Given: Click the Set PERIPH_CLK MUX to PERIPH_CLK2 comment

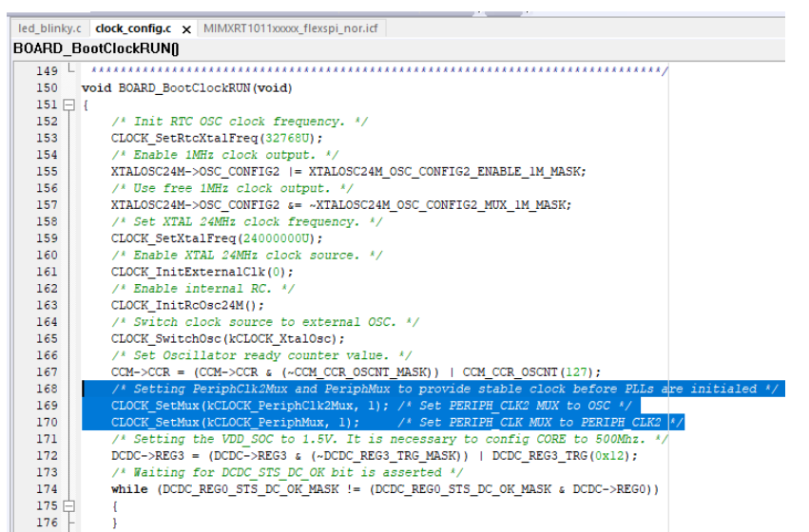Looking at the screenshot, I should click(x=540, y=423).
